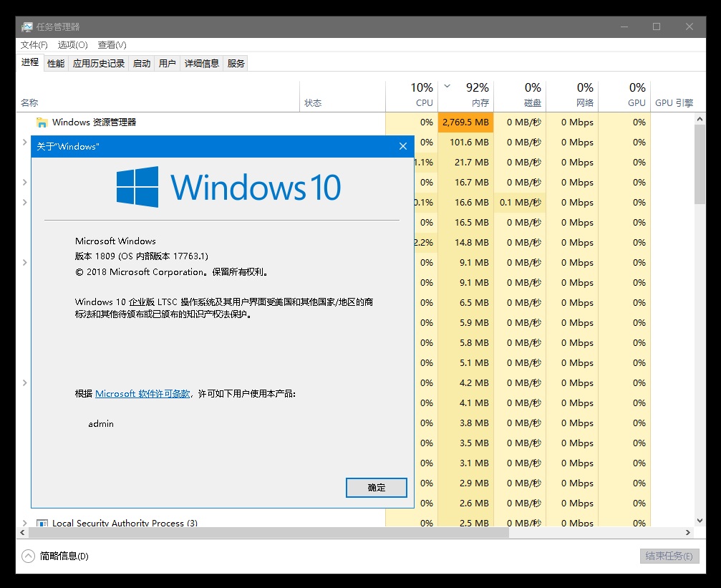Click the down arrow of vertical scrollbar

(x=700, y=520)
